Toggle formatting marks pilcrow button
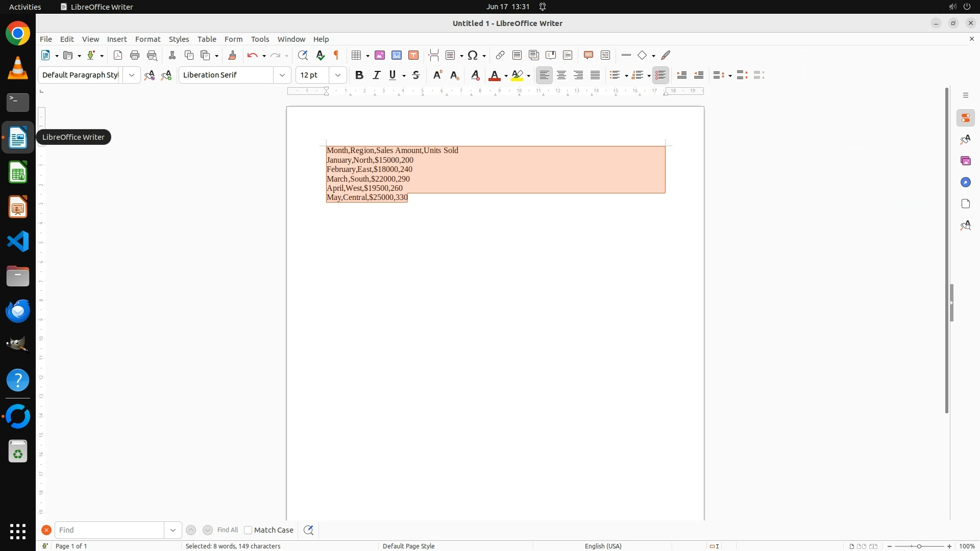This screenshot has width=980, height=551. [336, 55]
